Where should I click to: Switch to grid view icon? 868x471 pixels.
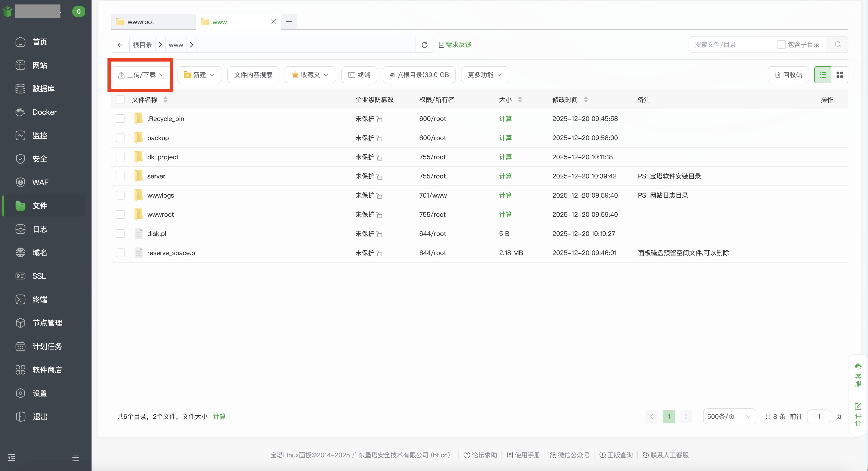coord(840,75)
